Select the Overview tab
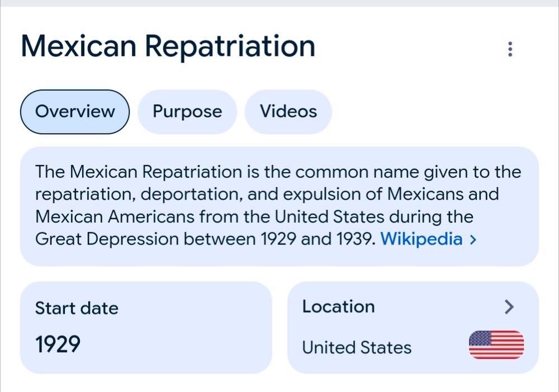 [x=75, y=112]
